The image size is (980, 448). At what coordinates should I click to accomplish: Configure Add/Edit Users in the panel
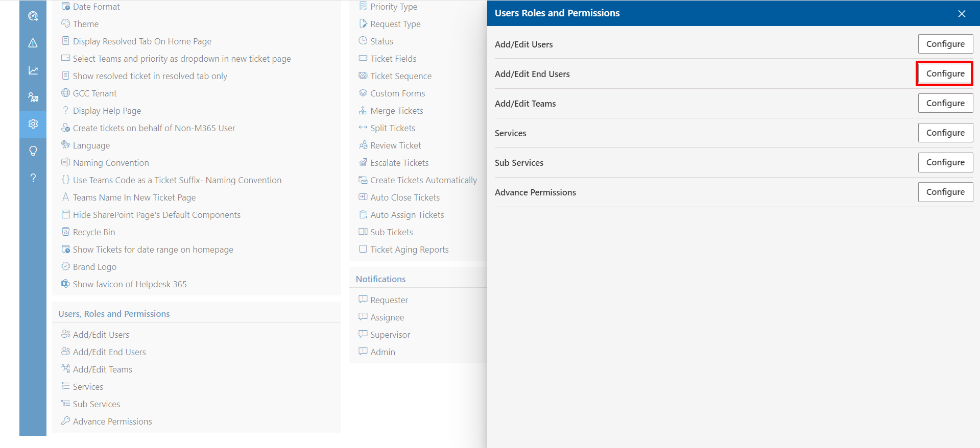coord(945,44)
